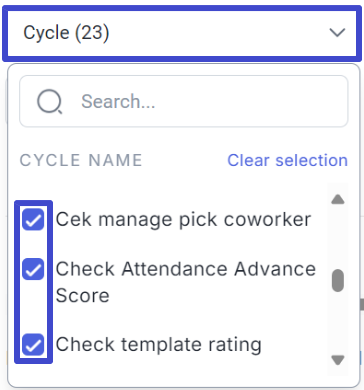
Task: Click the scrollbar track above the thumb
Action: [338, 237]
